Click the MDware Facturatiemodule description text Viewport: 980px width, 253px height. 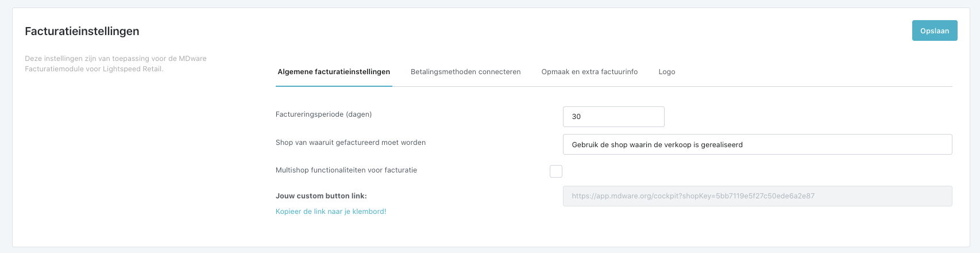click(x=115, y=64)
